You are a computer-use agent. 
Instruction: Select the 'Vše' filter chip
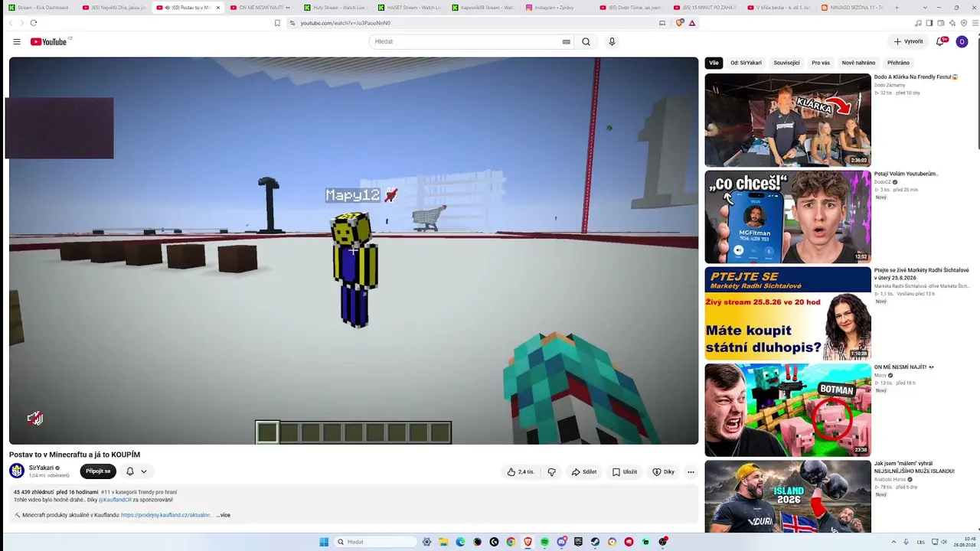click(x=714, y=63)
